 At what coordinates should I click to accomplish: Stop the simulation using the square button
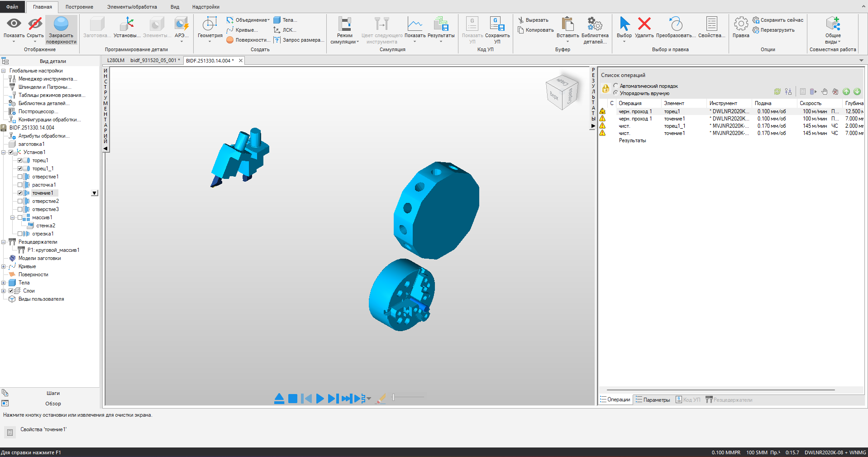click(293, 399)
